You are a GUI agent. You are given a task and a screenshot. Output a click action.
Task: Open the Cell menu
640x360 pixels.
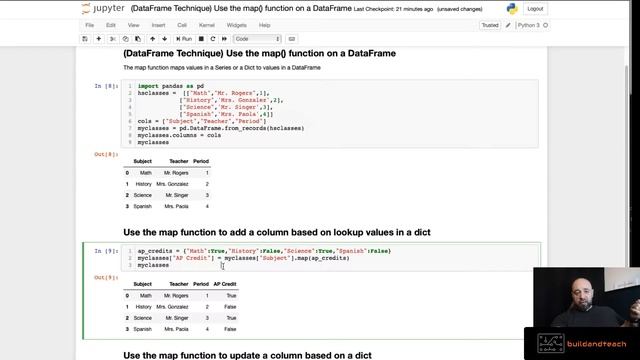[182, 25]
